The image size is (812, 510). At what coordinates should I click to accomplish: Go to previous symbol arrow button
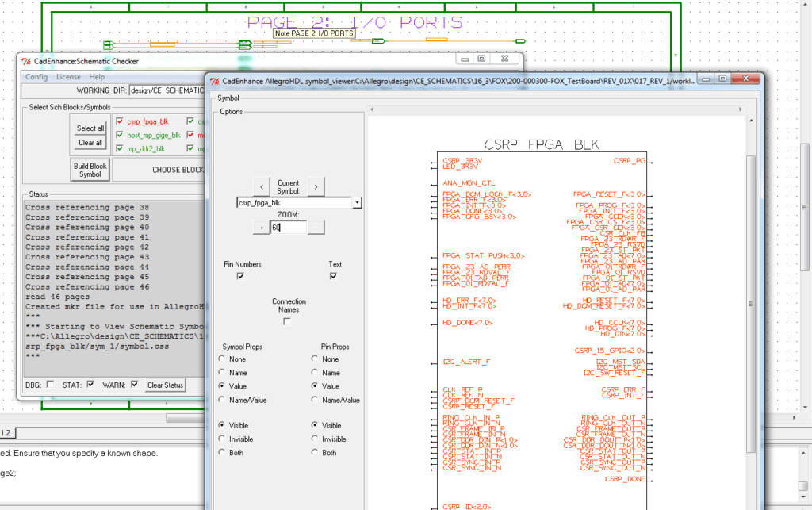(x=262, y=187)
